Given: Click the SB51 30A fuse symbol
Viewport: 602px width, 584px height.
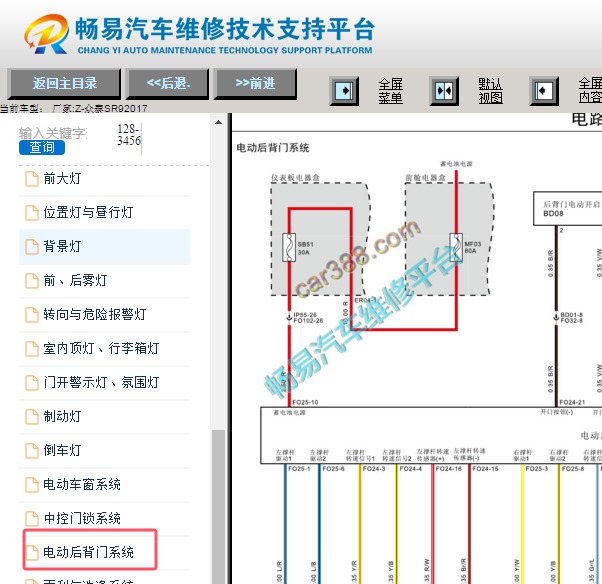Looking at the screenshot, I should pyautogui.click(x=289, y=248).
